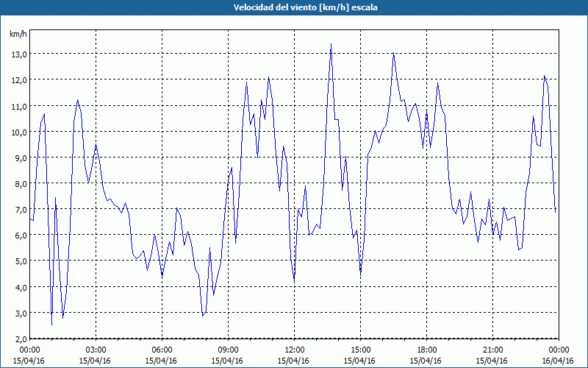Click the 09:00 time label
Viewport: 588px width, 368px height.
228,350
